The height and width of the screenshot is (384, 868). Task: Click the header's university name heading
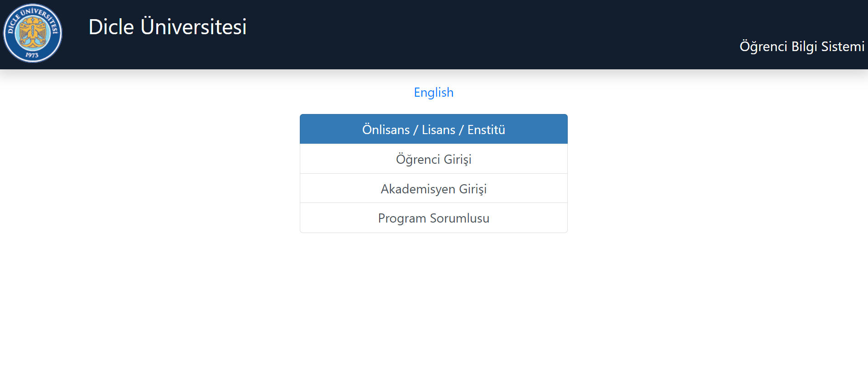coord(167,27)
